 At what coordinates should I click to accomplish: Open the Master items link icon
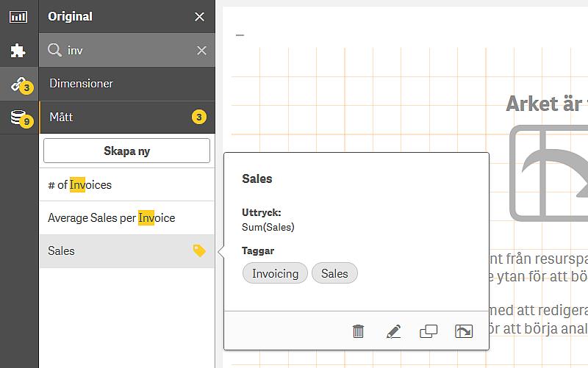coord(19,84)
